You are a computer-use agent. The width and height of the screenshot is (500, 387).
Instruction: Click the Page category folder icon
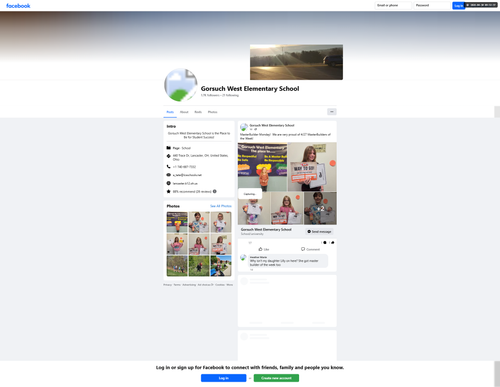pos(169,148)
